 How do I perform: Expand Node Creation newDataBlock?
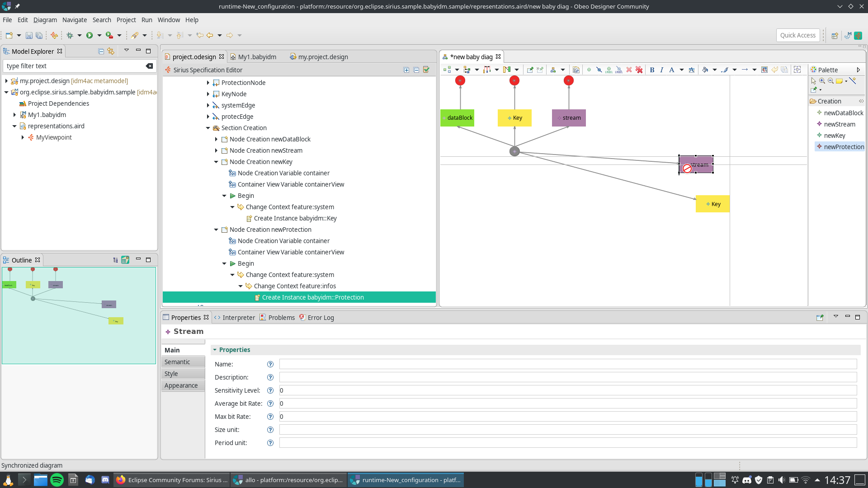click(x=216, y=139)
